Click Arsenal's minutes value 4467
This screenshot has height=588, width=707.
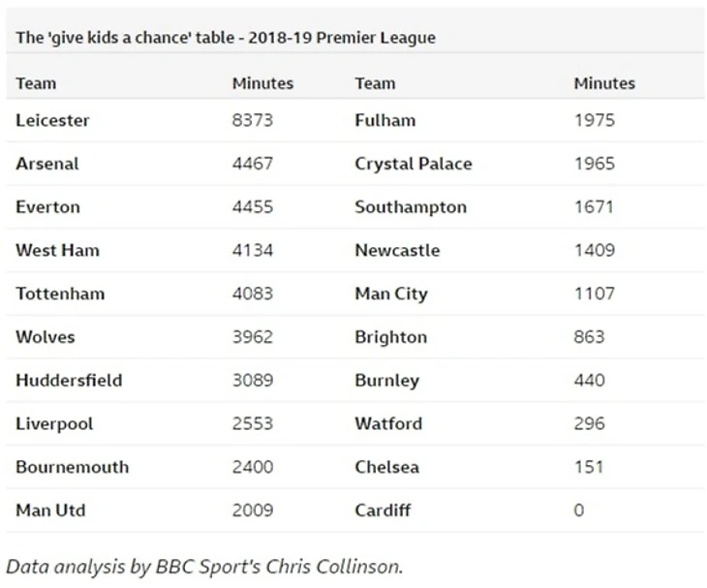(253, 164)
